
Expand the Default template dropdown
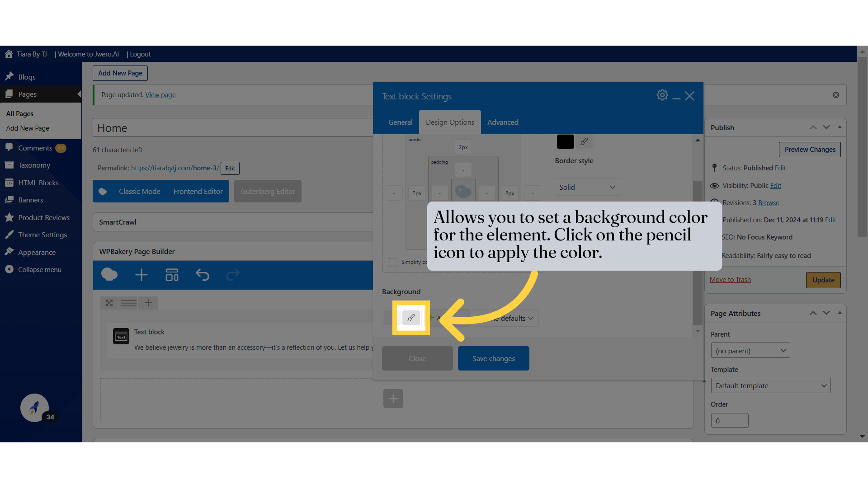tap(770, 385)
